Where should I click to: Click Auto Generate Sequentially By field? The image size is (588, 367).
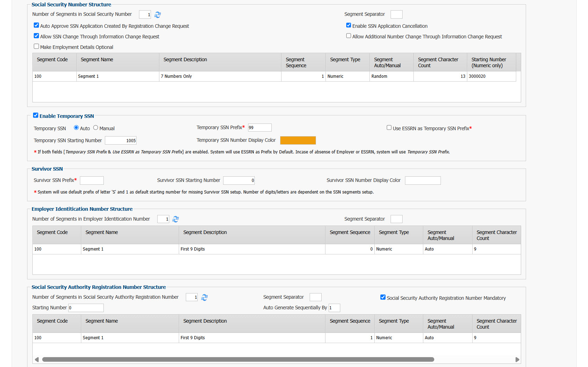point(334,308)
